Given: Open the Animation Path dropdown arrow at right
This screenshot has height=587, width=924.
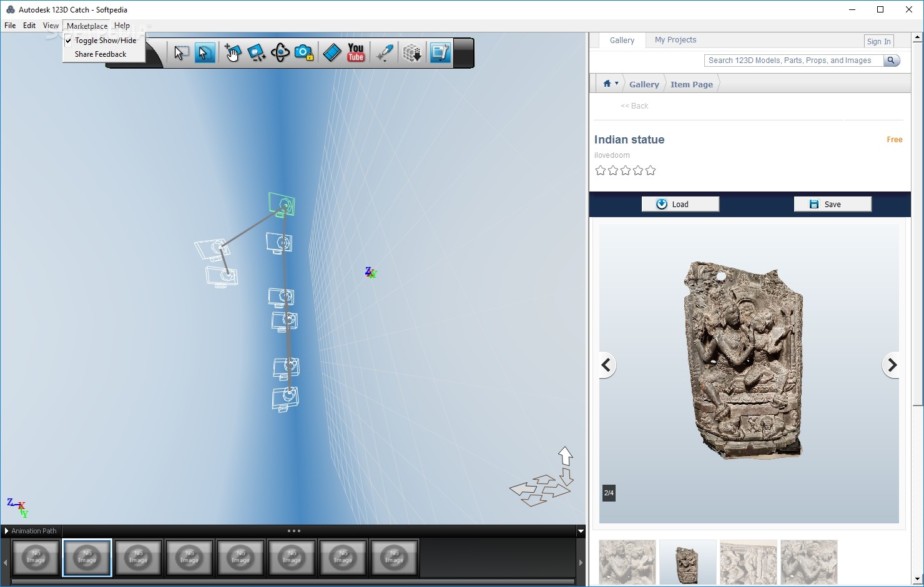Looking at the screenshot, I should (581, 531).
